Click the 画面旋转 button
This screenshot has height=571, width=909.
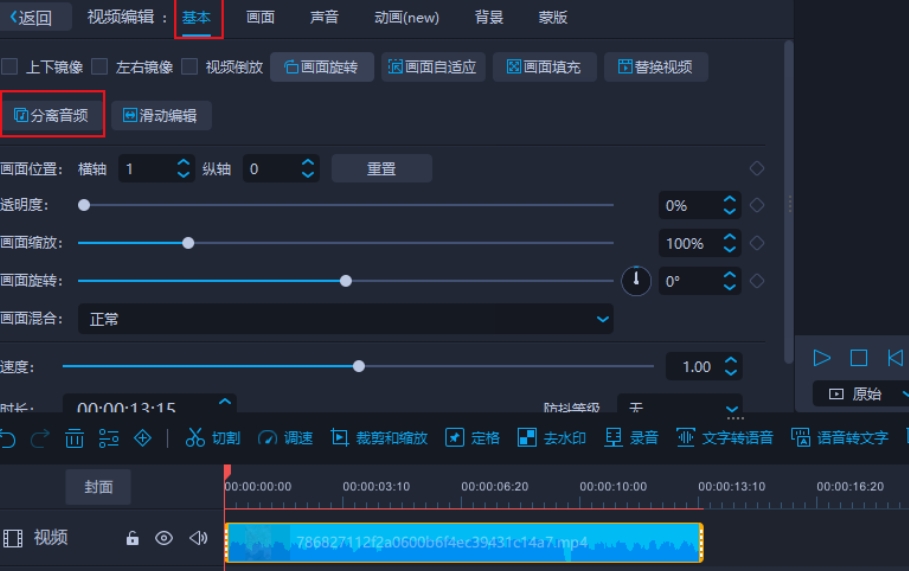click(322, 67)
